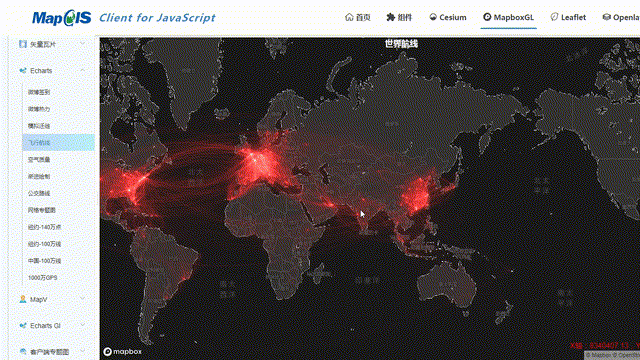Click the MapboxGL circle icon

(487, 17)
